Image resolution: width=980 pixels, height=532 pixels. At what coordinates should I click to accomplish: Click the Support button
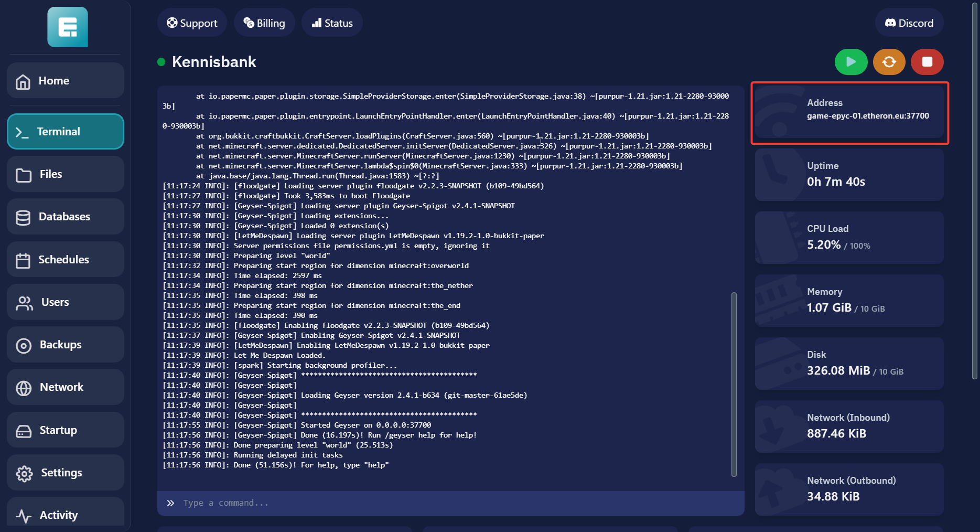192,23
